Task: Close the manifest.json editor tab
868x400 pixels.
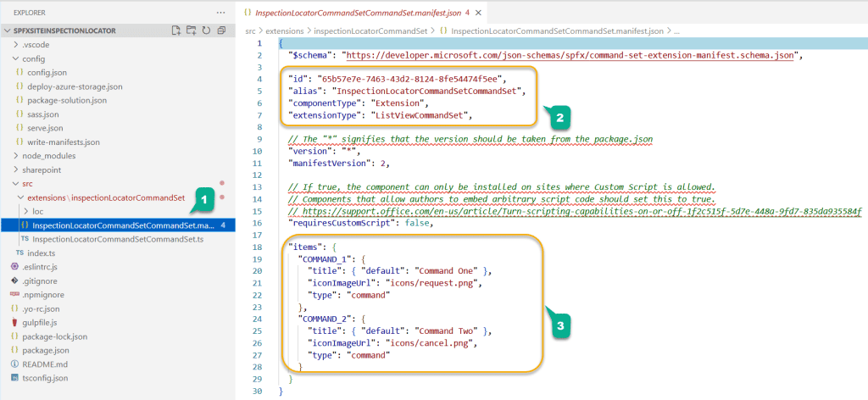Action: tap(479, 12)
